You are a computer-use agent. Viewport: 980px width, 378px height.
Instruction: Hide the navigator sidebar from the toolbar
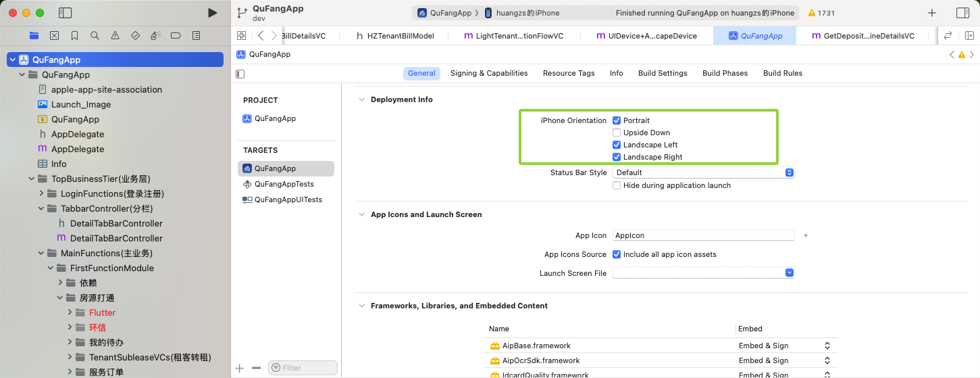pos(66,13)
